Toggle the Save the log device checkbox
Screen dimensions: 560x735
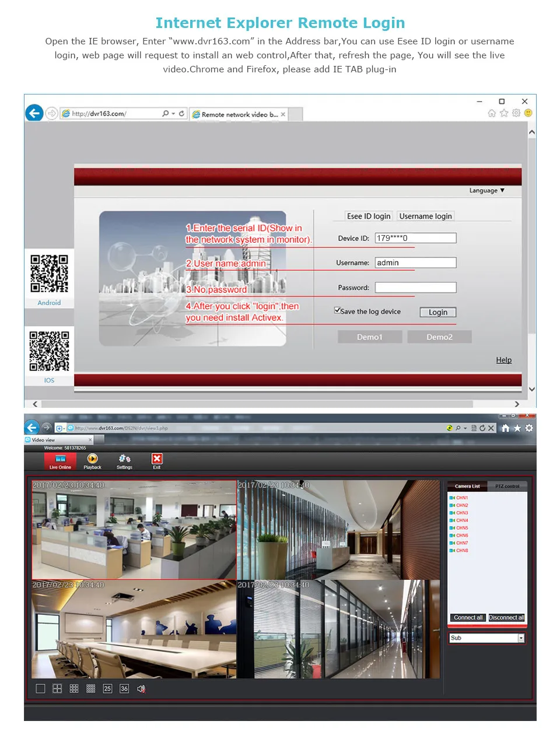pyautogui.click(x=337, y=310)
